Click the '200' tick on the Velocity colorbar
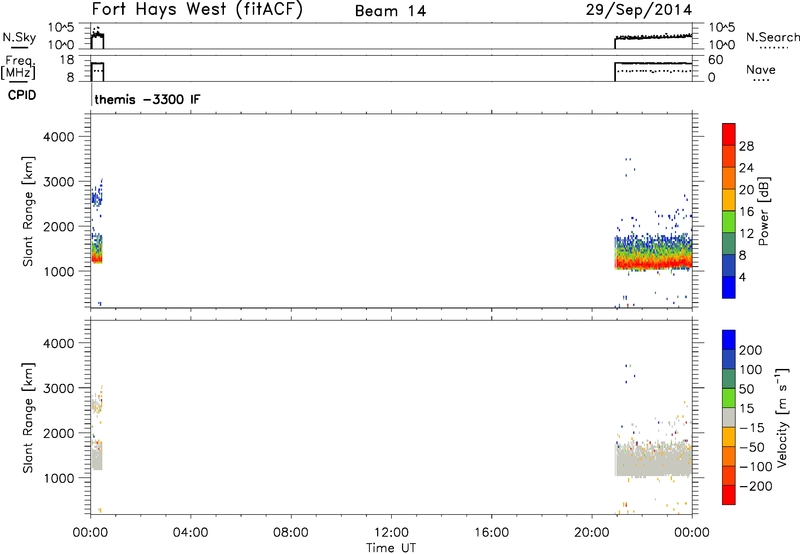 751,350
